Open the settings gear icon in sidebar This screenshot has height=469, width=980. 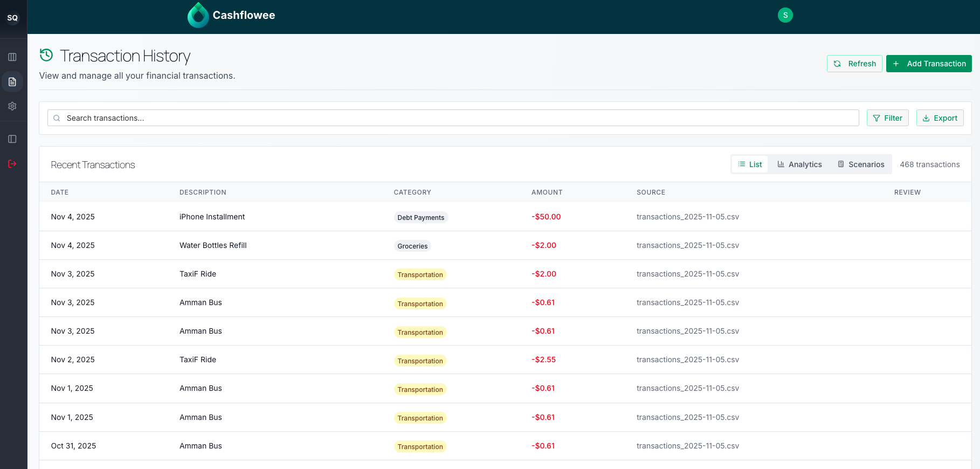(x=12, y=106)
